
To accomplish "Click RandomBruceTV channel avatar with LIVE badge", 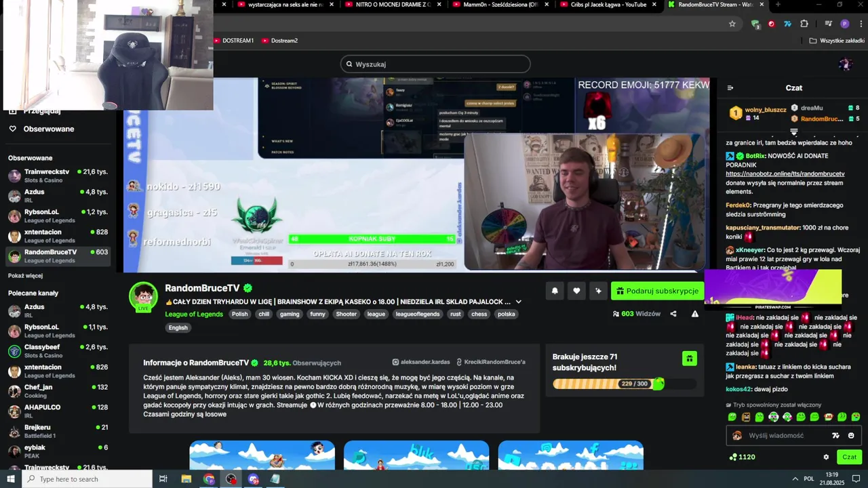I will pyautogui.click(x=143, y=296).
